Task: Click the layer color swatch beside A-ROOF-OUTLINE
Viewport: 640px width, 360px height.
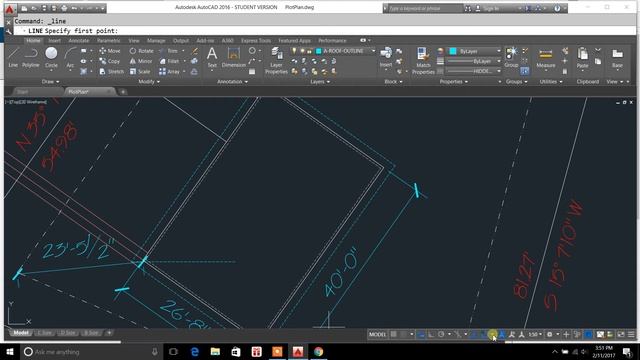Action: tap(318, 51)
